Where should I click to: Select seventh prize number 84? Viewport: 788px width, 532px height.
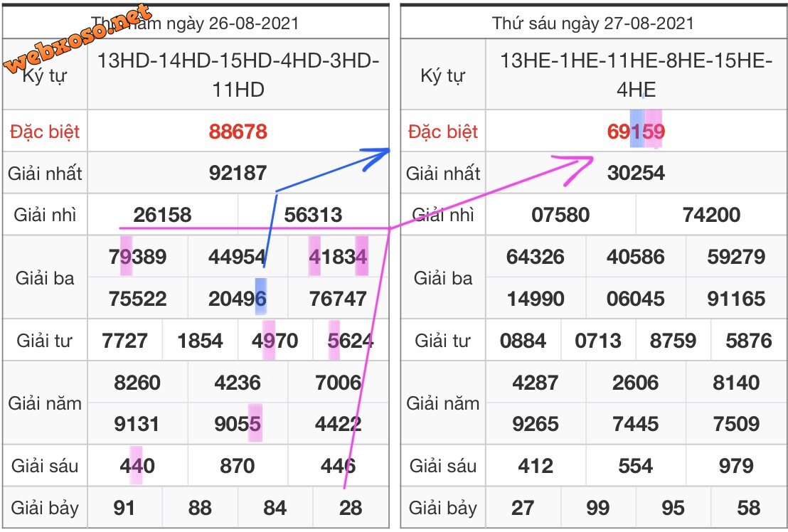(275, 508)
